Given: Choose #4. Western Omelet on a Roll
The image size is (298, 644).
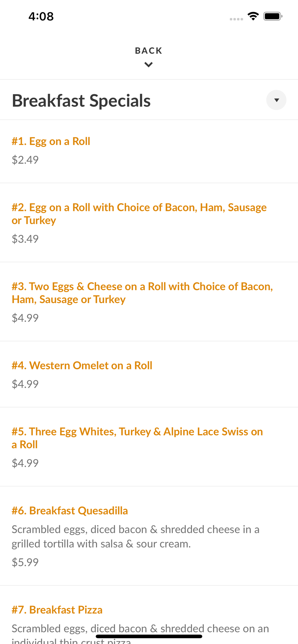Looking at the screenshot, I should click(82, 365).
